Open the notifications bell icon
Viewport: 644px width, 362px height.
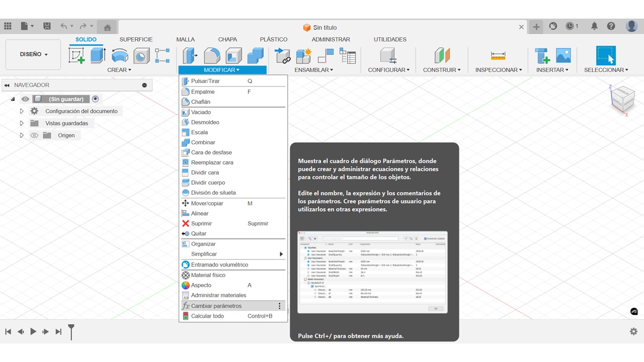(594, 26)
